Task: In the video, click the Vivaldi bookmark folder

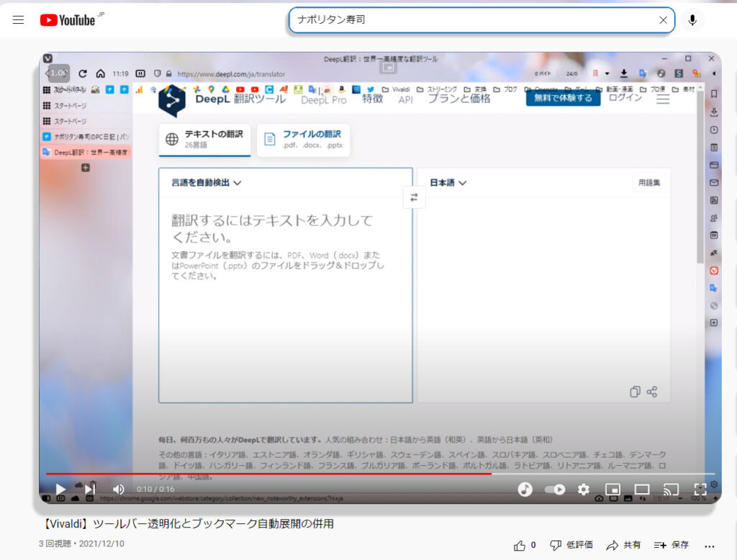Action: 396,89
